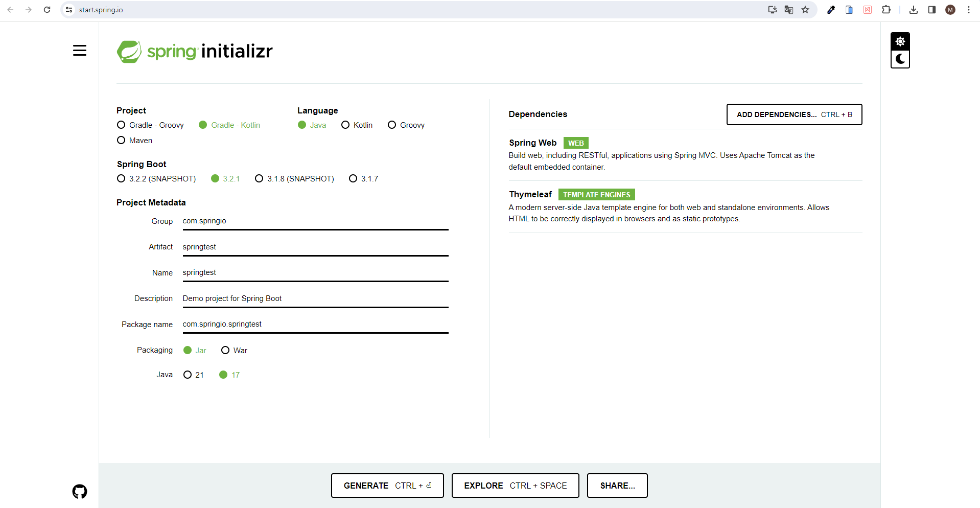
Task: Click the Add Dependencies button
Action: [795, 114]
